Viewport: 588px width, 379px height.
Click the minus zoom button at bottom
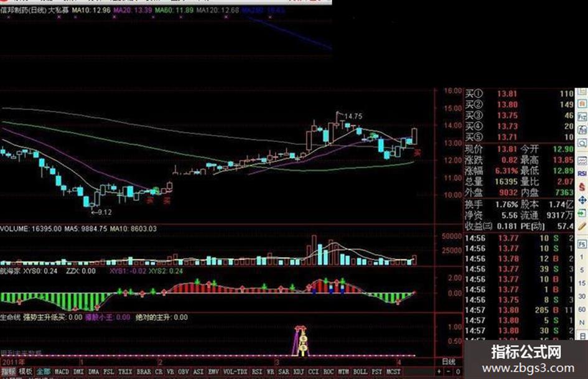[x=449, y=372]
